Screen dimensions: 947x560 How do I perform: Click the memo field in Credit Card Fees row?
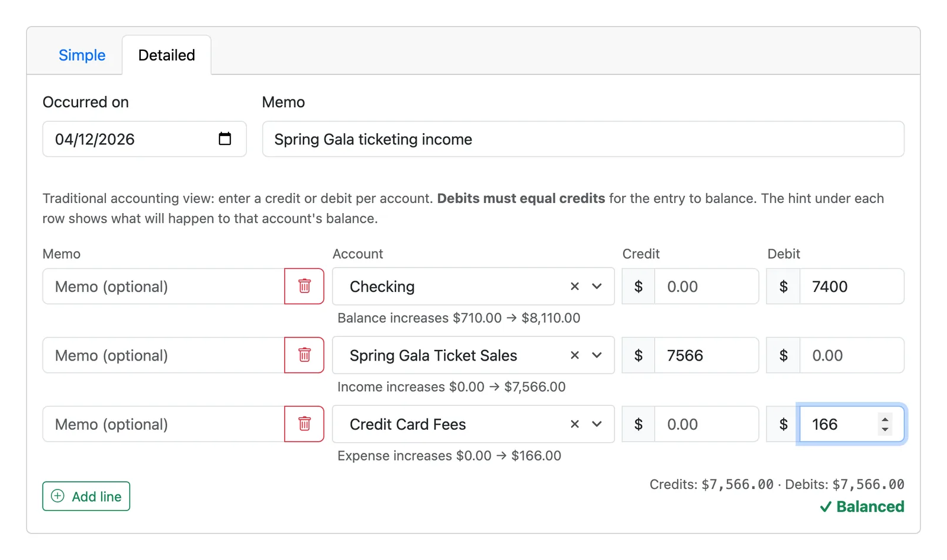tap(163, 424)
